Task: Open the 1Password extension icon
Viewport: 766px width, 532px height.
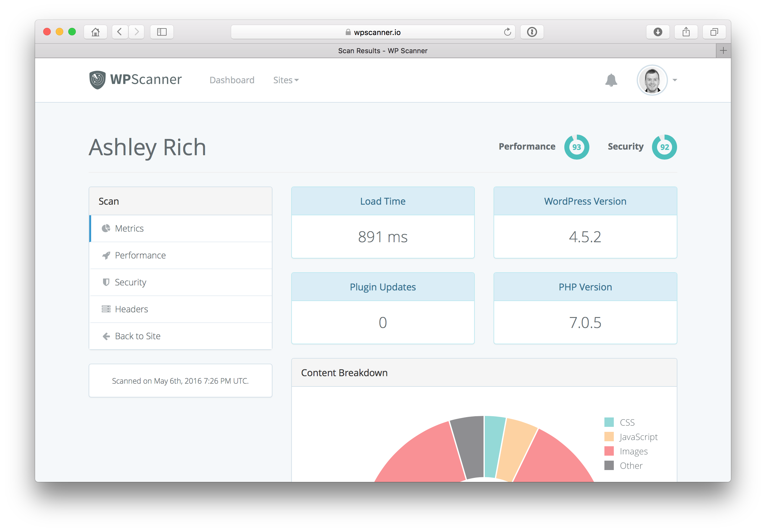Action: (x=532, y=32)
